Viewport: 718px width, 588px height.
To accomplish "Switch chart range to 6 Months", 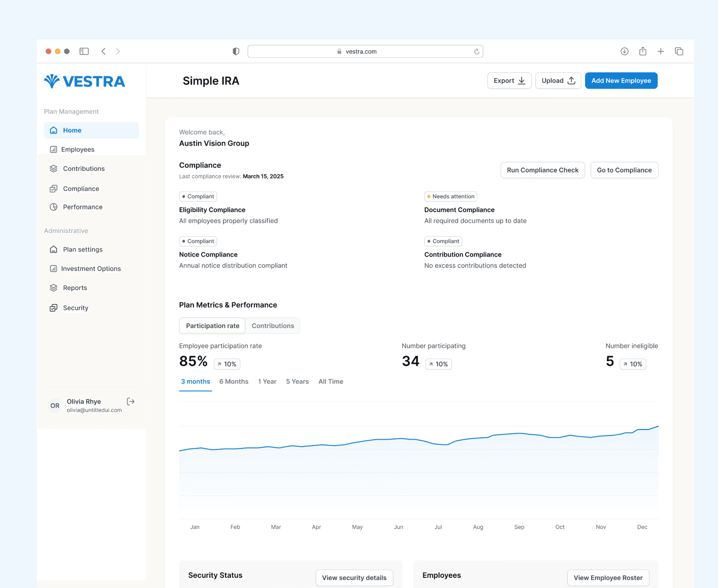I will point(234,382).
